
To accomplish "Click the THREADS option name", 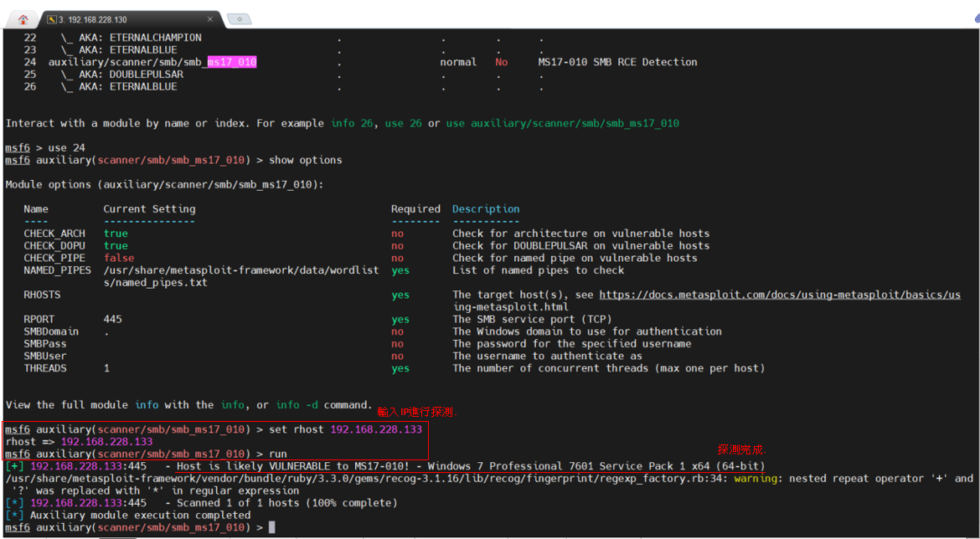I will pyautogui.click(x=45, y=368).
